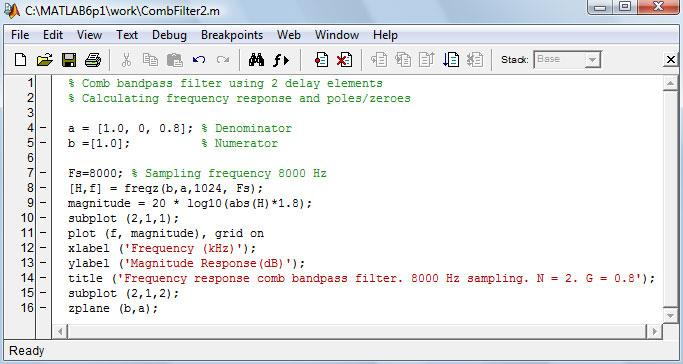The height and width of the screenshot is (364, 683).
Task: Run the script with the Continue icon
Action: [x=451, y=60]
